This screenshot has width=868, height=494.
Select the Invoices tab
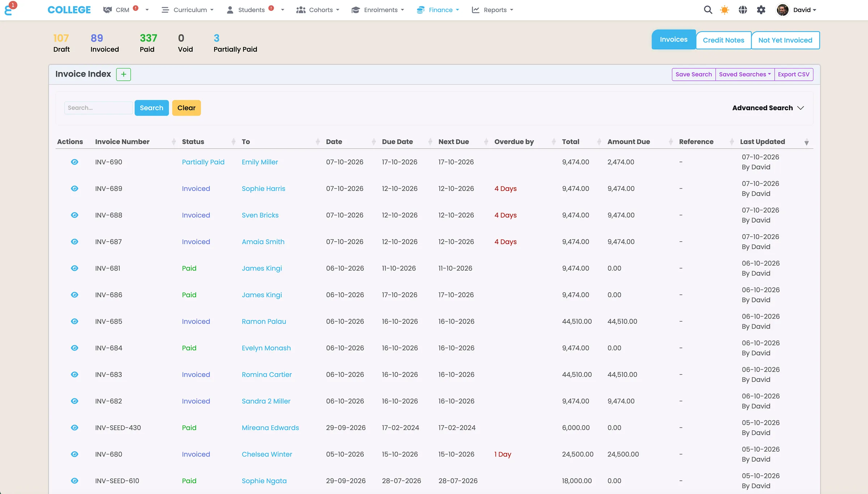[673, 39]
